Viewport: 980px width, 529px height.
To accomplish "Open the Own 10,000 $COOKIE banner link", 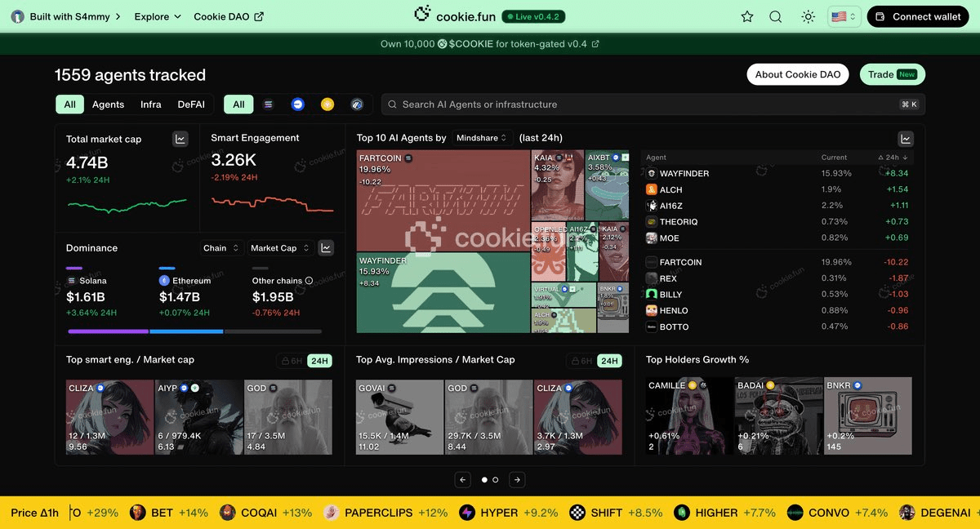I will (x=490, y=44).
